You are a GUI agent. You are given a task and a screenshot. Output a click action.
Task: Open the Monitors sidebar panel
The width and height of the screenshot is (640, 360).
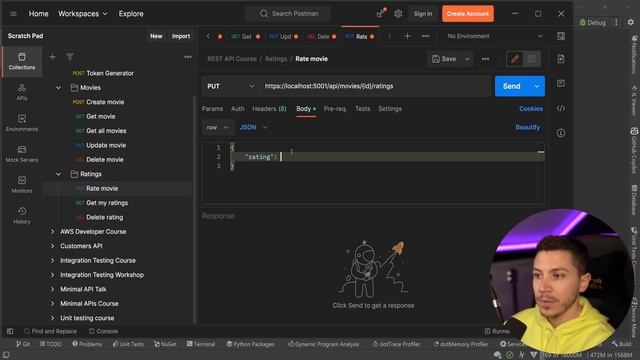(x=22, y=184)
